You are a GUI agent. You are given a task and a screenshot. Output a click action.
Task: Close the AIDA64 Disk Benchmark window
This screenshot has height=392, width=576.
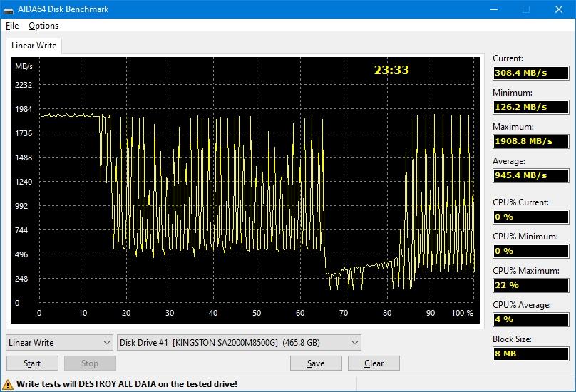pos(559,9)
